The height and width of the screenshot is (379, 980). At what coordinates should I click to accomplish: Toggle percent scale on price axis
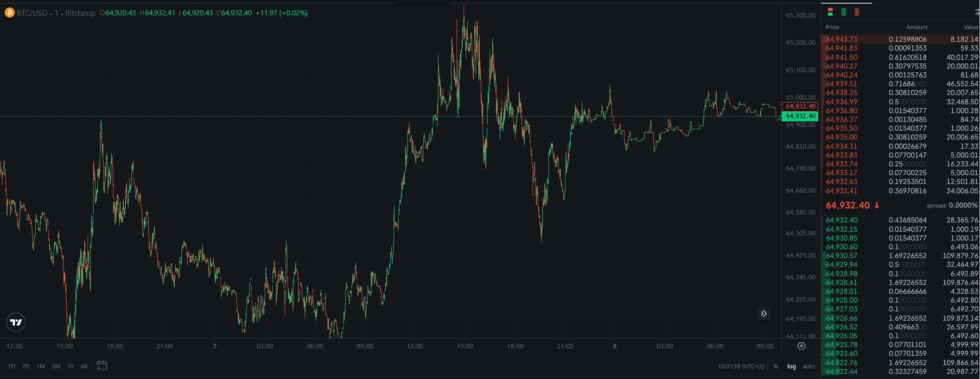[x=776, y=366]
